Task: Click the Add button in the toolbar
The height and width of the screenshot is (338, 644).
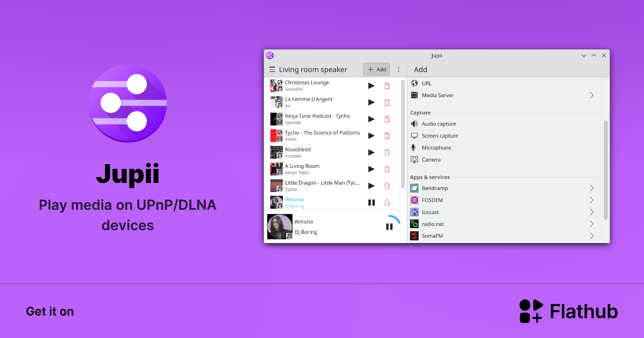Action: coord(376,69)
